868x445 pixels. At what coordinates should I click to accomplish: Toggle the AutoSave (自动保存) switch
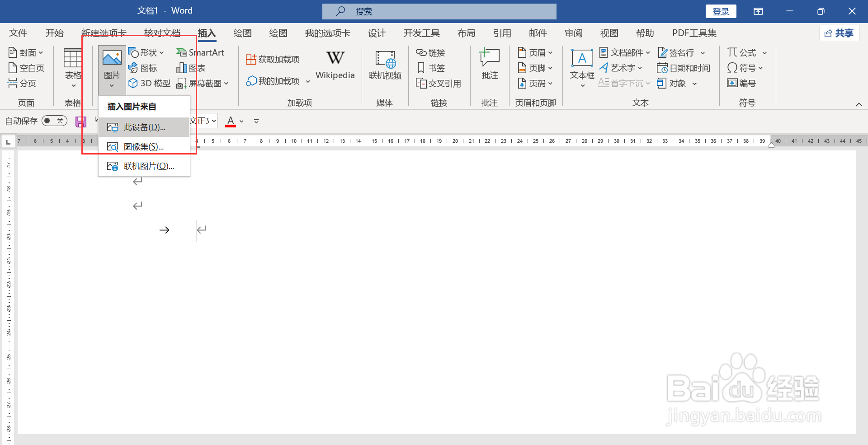(x=54, y=121)
